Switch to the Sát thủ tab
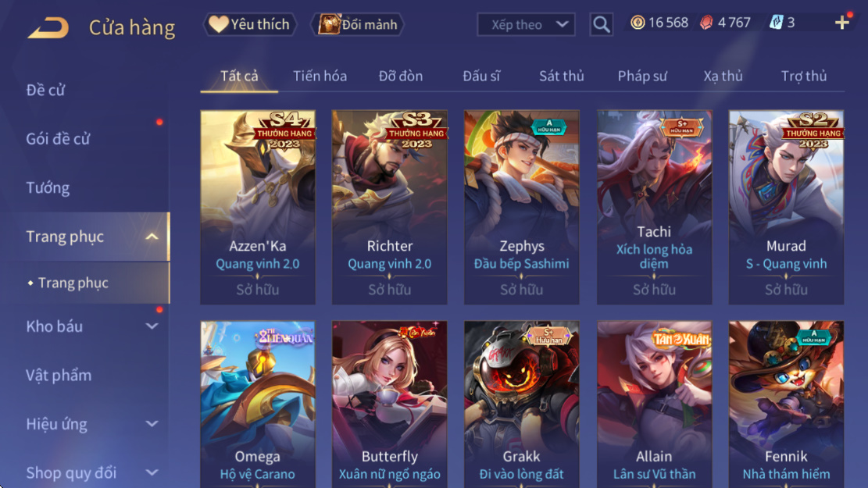This screenshot has height=488, width=868. coord(561,76)
